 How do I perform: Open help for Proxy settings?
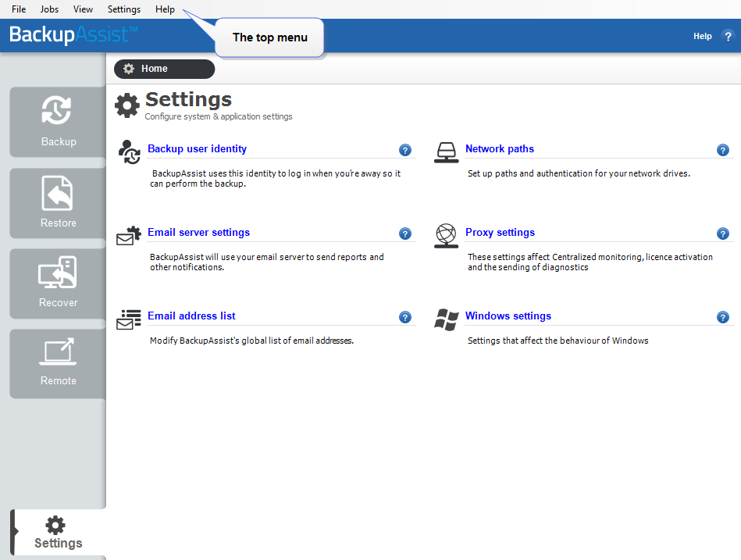click(722, 234)
